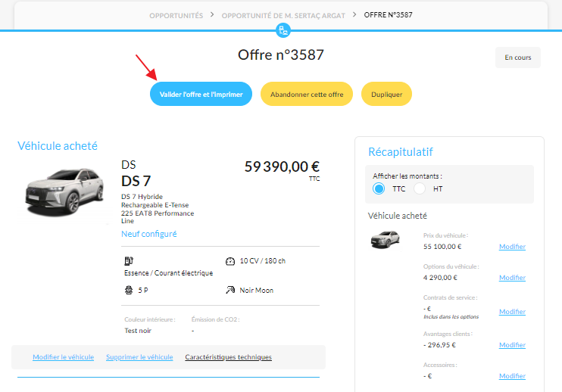Open Opportunité de M. Sertaç Argat breadcrumb
Image resolution: width=562 pixels, height=392 pixels.
pos(283,16)
